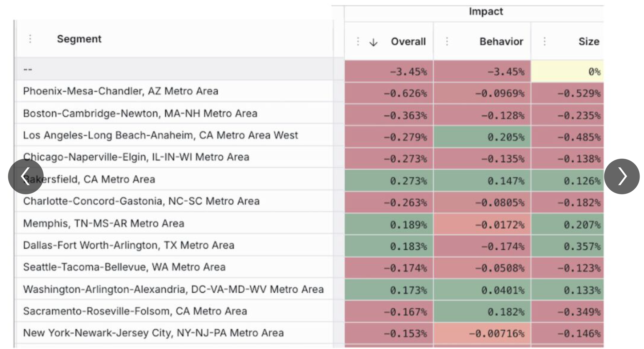Click the Dallas-Fort Worth-Arlington segment
Viewport: 644px width, 349px height.
(129, 245)
